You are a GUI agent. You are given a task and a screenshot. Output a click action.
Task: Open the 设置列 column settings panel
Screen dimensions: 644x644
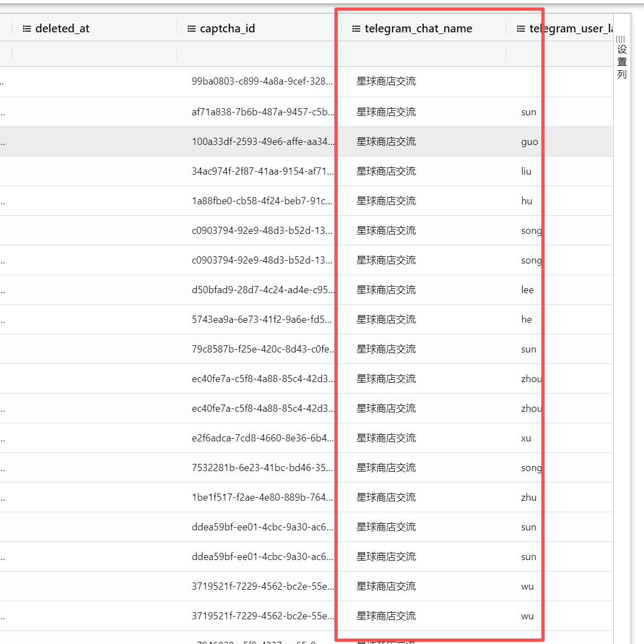621,57
